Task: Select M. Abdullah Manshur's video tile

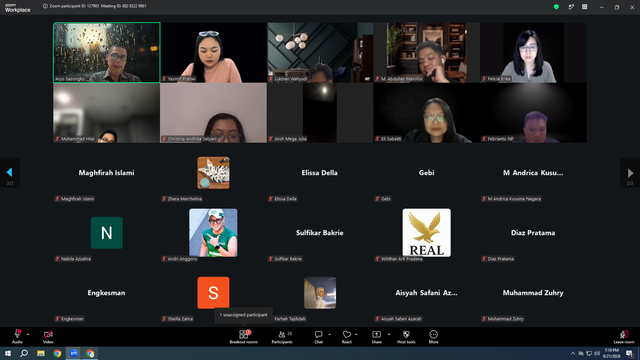Action: point(427,53)
